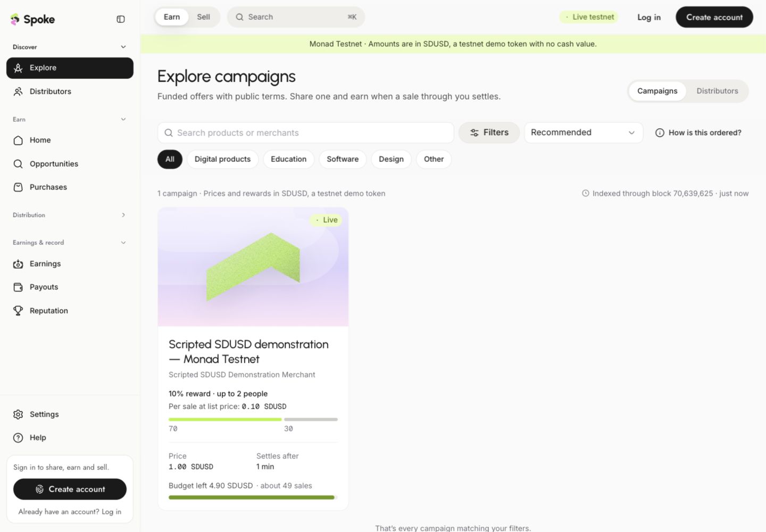Click the Budget left progress bar
The width and height of the screenshot is (766, 532).
click(253, 497)
